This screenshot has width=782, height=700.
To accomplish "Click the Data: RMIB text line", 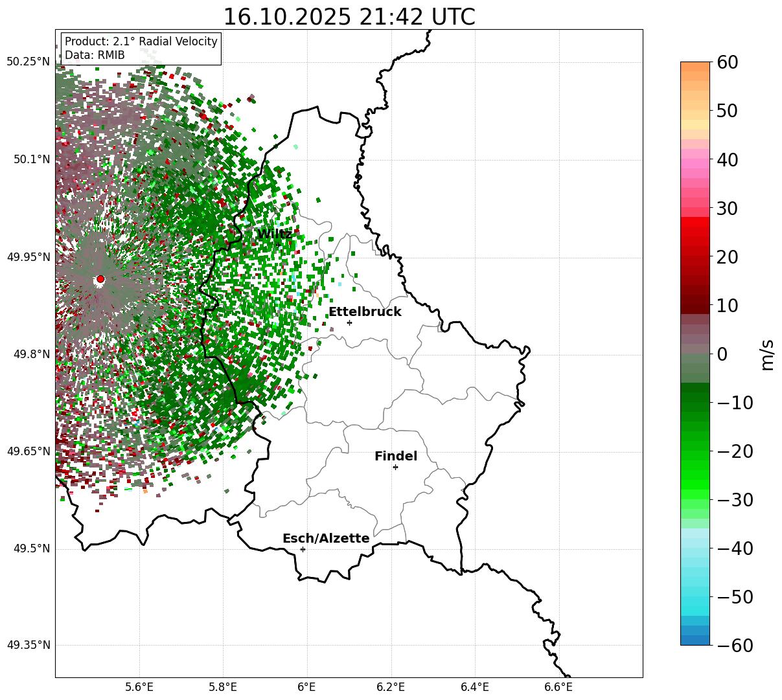I will tap(95, 56).
